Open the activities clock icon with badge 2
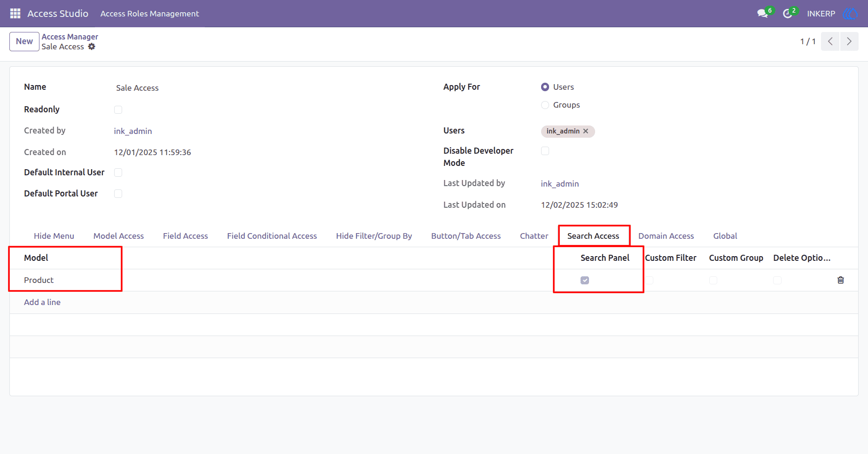The height and width of the screenshot is (454, 868). coord(788,14)
